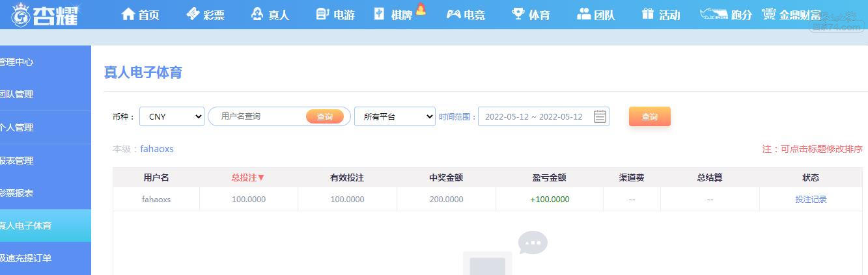Click the slot machine icon for 电游

click(x=322, y=14)
